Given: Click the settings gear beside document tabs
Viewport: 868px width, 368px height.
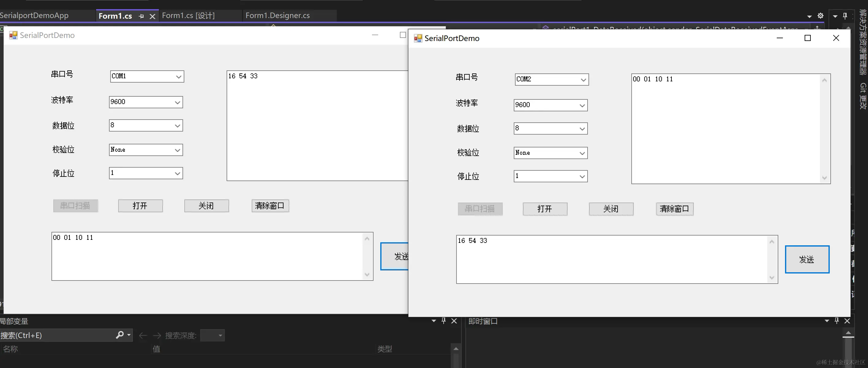Looking at the screenshot, I should [x=821, y=16].
